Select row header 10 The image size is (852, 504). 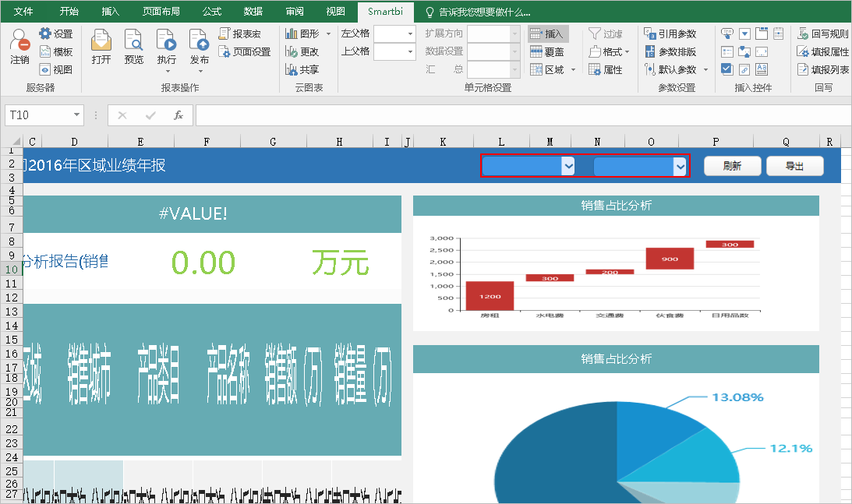12,270
